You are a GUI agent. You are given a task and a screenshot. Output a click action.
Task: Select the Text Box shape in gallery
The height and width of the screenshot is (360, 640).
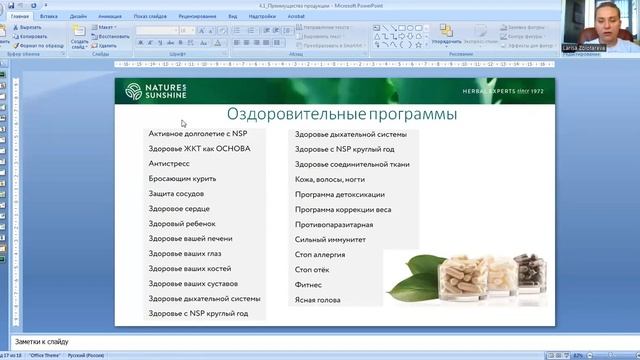(377, 28)
